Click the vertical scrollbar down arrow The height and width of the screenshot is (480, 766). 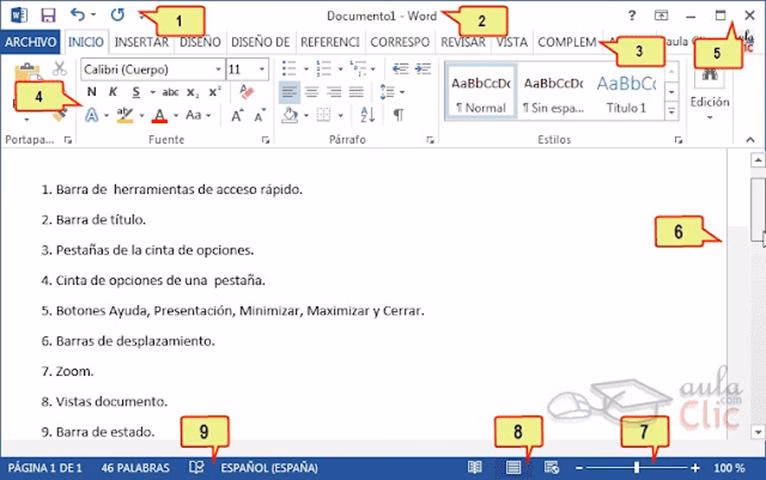[x=758, y=431]
